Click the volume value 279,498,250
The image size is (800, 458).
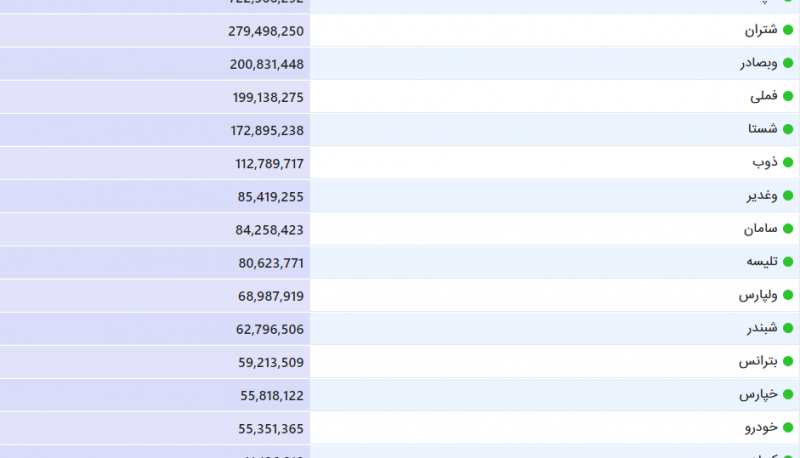point(266,31)
